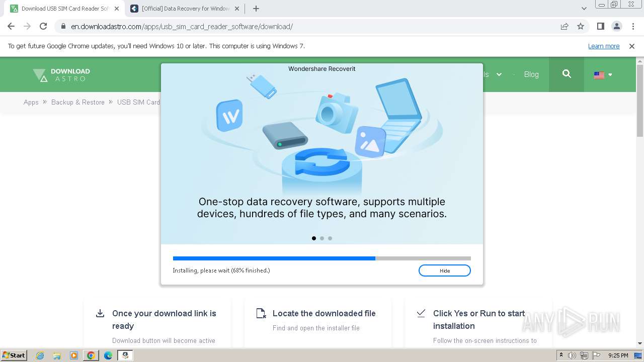This screenshot has height=362, width=644.
Task: Click the file icon beside Locate the downloaded file
Action: point(261,313)
